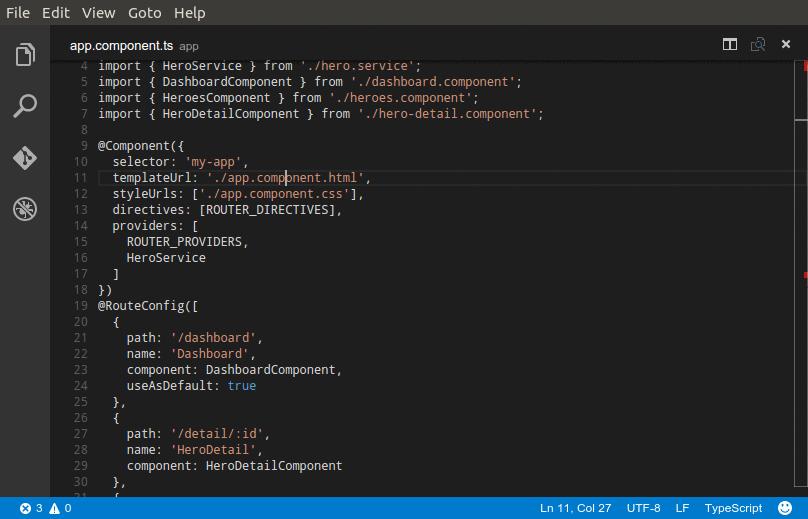
Task: Click 'HeroesComponent' on line 6
Action: tap(216, 98)
